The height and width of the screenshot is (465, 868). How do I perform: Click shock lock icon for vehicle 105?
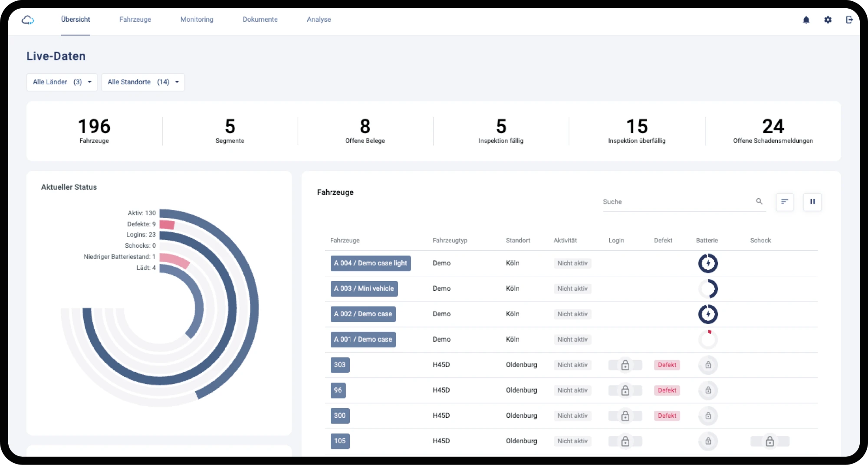[x=769, y=441]
